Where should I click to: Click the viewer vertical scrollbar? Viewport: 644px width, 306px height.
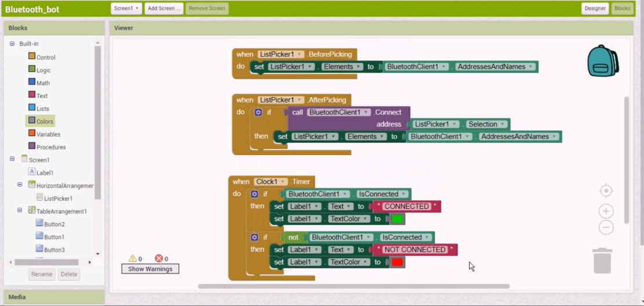click(x=627, y=160)
